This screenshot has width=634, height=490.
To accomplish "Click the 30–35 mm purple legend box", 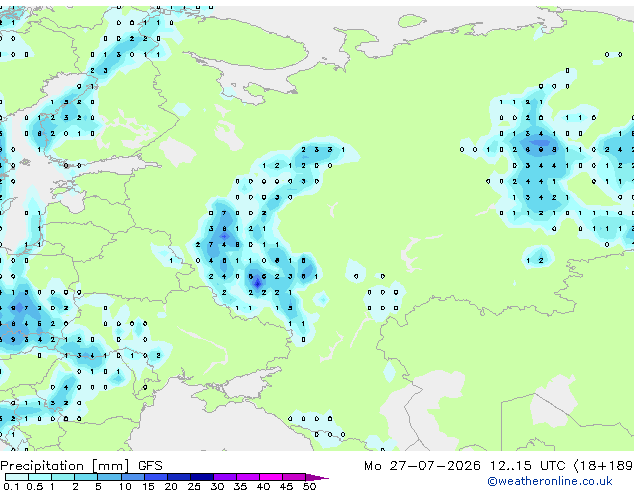I will pyautogui.click(x=225, y=477).
